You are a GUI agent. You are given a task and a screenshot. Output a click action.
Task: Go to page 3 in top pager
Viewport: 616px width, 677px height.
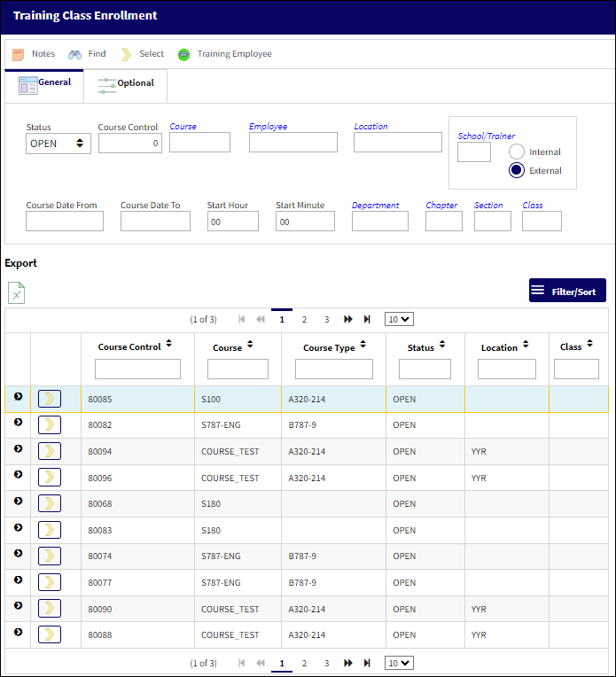pyautogui.click(x=327, y=320)
